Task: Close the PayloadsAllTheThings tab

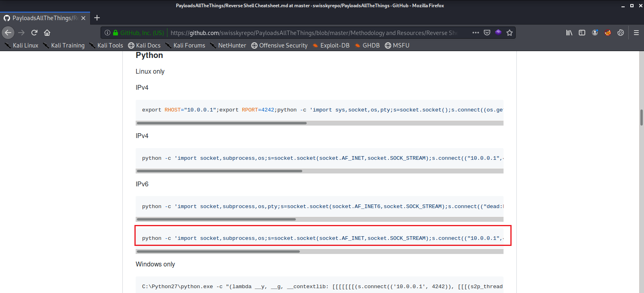Action: pos(83,18)
